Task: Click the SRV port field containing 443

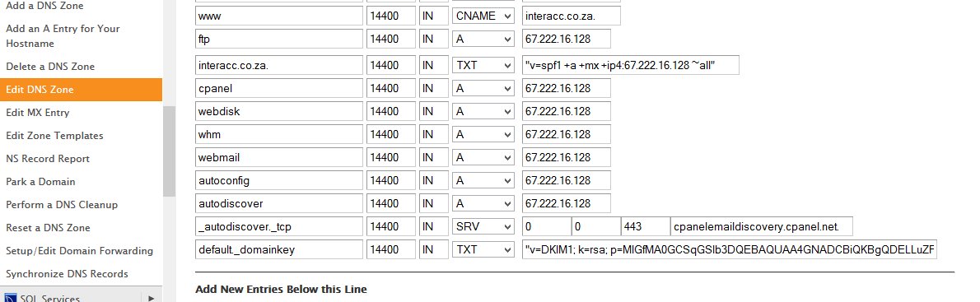Action: (645, 226)
